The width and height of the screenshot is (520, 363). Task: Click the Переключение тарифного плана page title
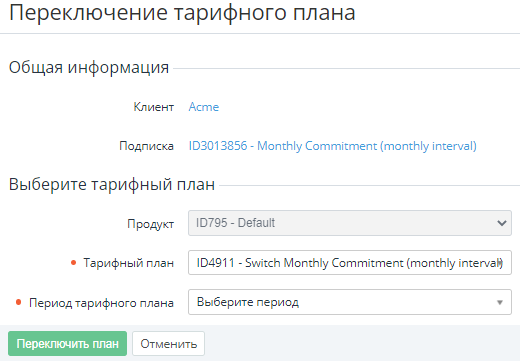182,13
